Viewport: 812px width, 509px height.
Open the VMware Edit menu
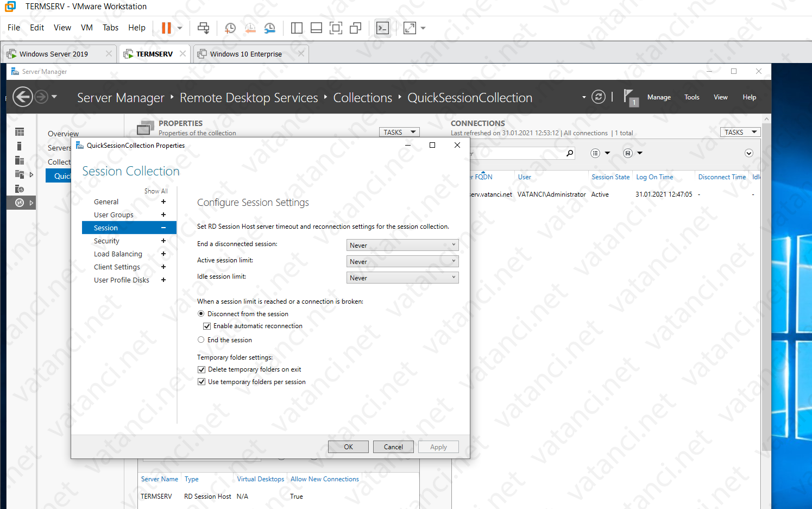point(37,28)
